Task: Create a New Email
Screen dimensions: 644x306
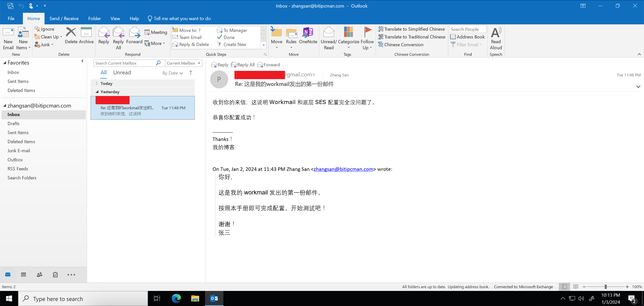Action: pyautogui.click(x=8, y=38)
